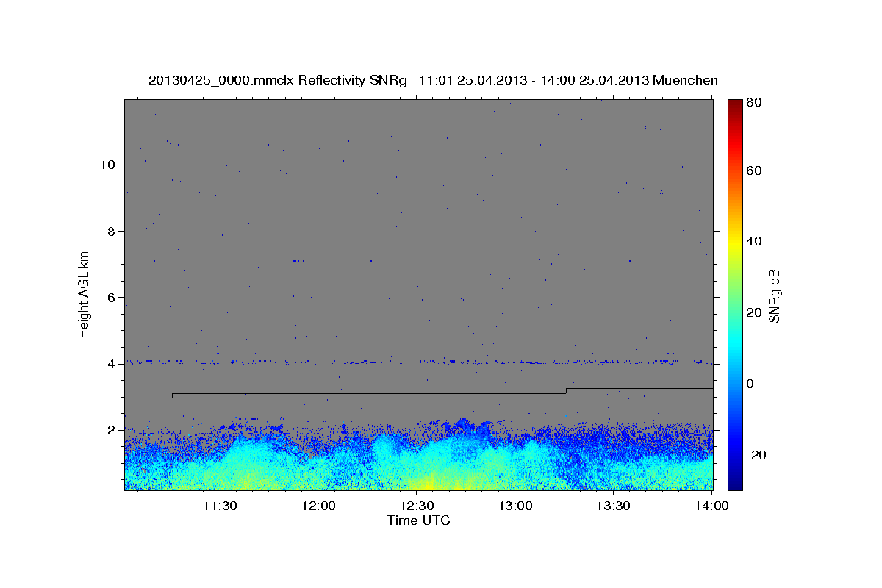Click the 12:30 time tick label
The height and width of the screenshot is (588, 882).
point(417,506)
